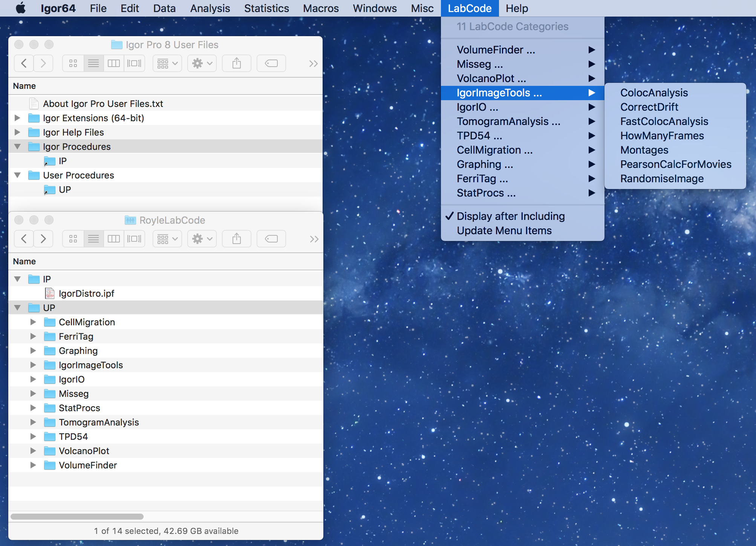
Task: Go forward in RoyleLabCode window
Action: tap(43, 239)
